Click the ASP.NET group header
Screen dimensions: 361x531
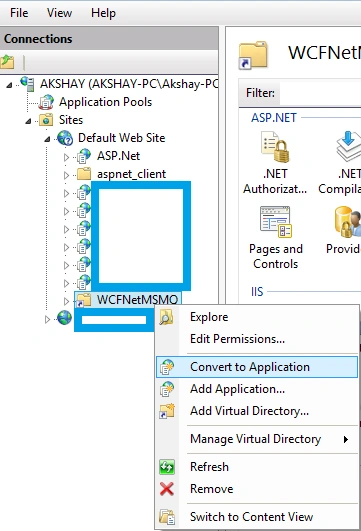(x=274, y=118)
